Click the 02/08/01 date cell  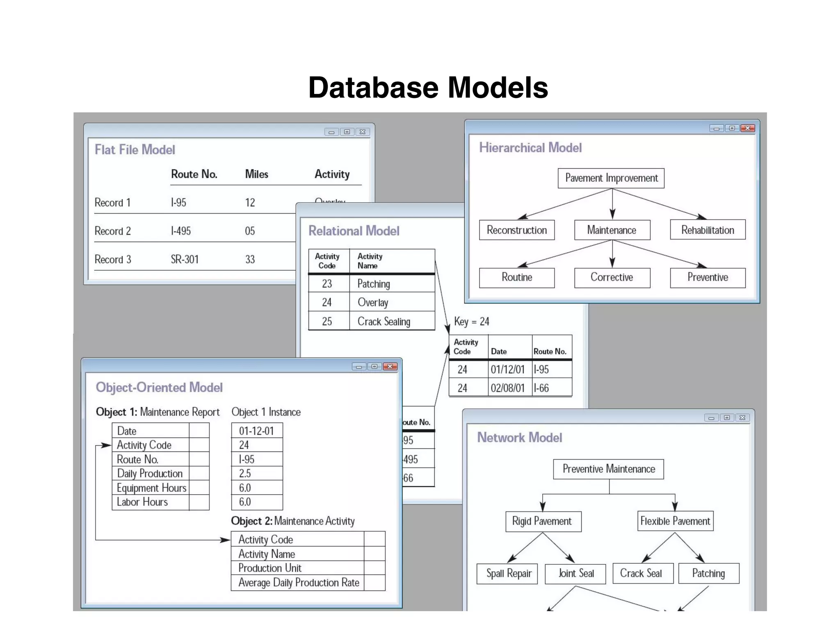508,388
